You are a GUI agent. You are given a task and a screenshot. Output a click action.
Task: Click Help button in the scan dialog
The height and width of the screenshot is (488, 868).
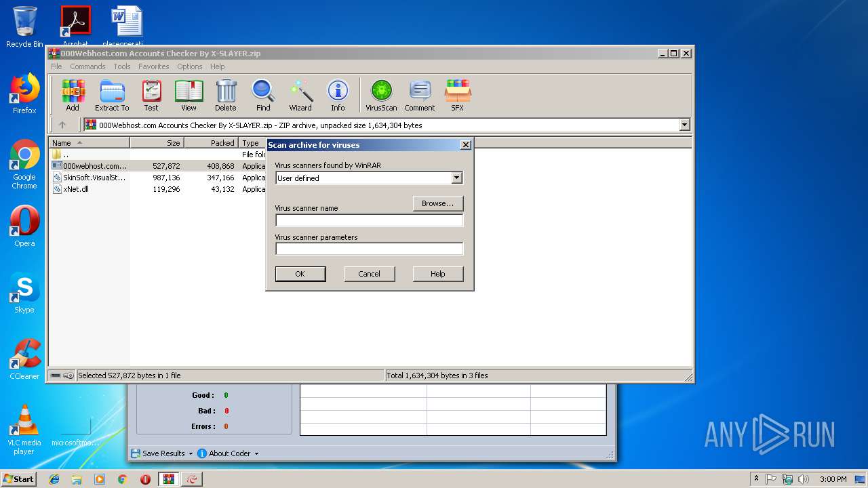[438, 274]
